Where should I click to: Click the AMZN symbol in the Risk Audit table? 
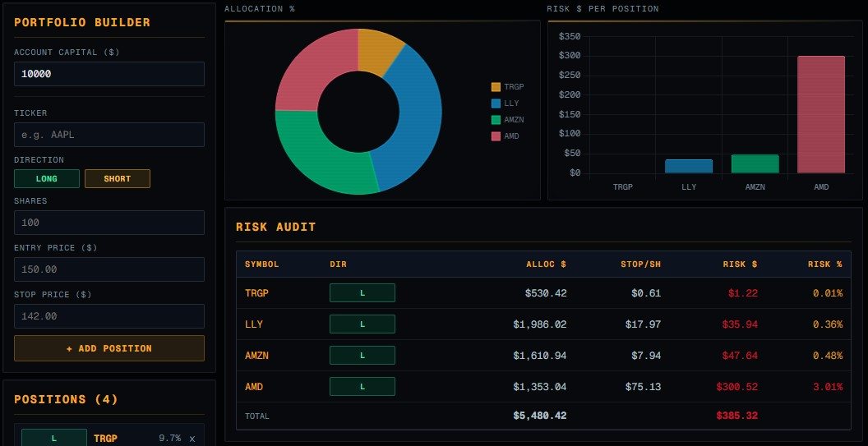[x=256, y=356]
